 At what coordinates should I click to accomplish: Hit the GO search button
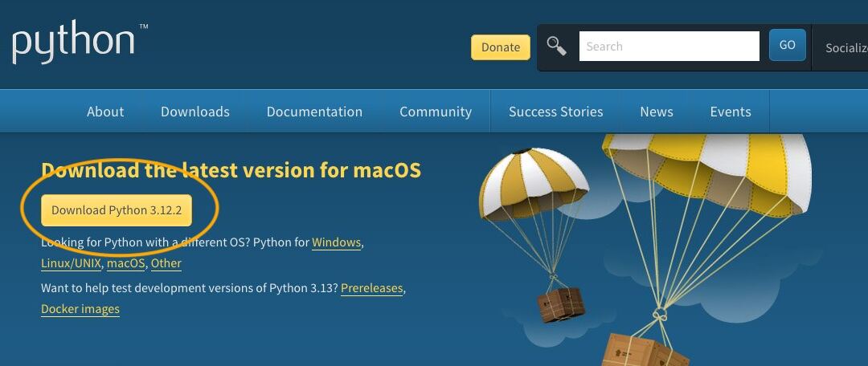787,46
